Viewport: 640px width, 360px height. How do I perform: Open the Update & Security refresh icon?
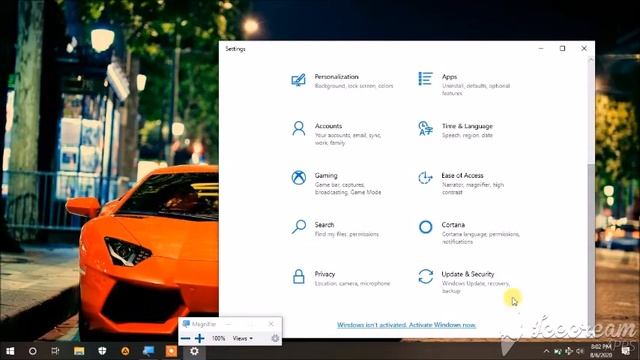tap(425, 276)
